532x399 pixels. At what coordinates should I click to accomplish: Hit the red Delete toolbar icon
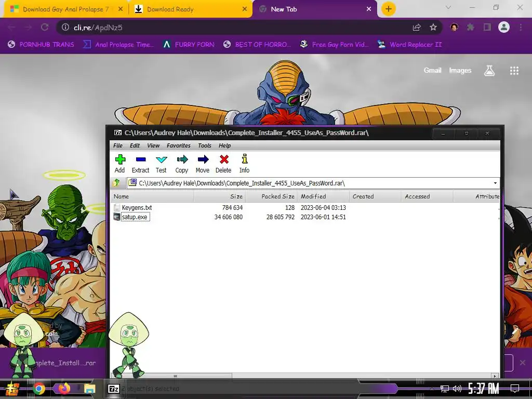pyautogui.click(x=223, y=164)
